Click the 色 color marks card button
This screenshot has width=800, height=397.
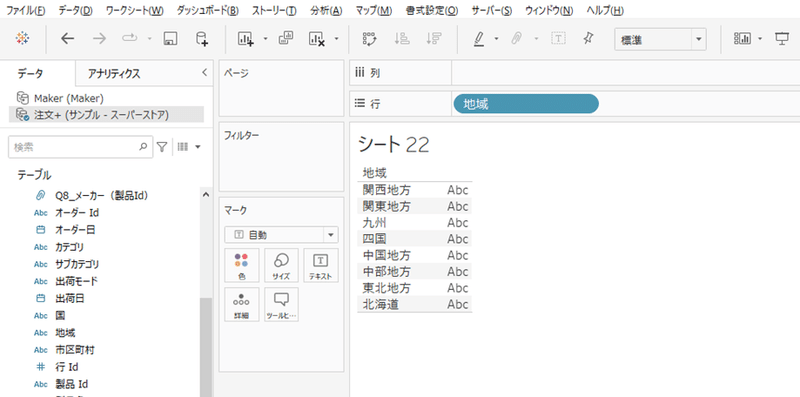[242, 265]
